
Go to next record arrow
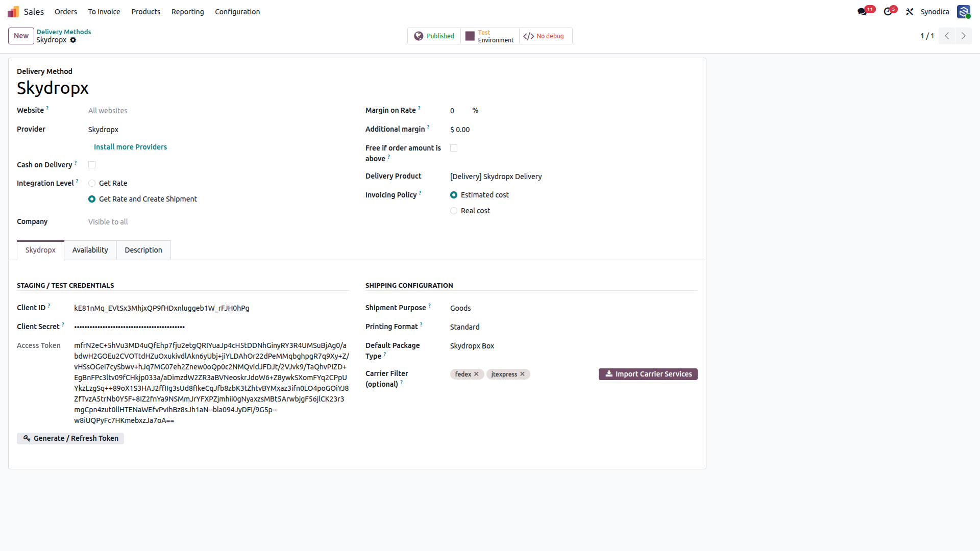tap(964, 36)
